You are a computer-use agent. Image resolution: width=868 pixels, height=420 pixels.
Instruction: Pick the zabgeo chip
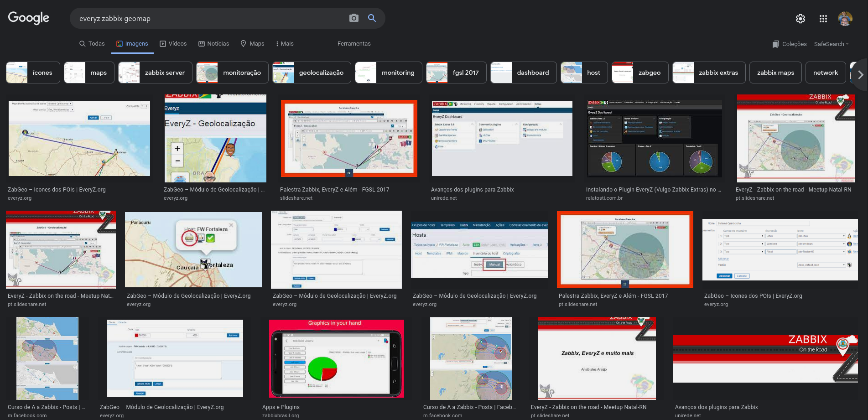pyautogui.click(x=640, y=73)
